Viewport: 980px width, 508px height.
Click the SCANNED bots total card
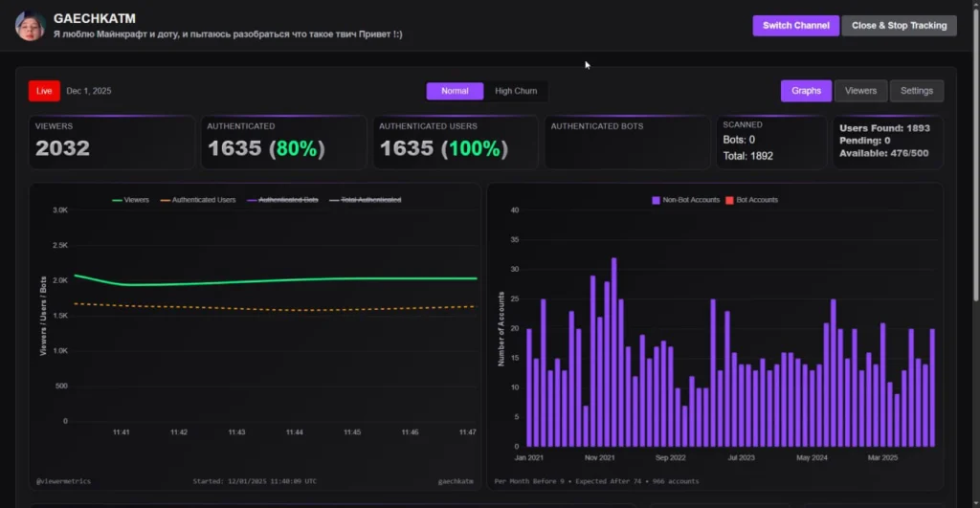tap(771, 143)
